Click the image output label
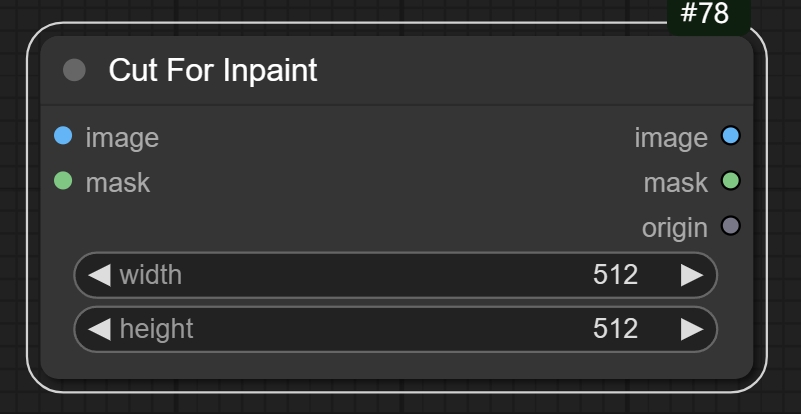Image resolution: width=801 pixels, height=414 pixels. pyautogui.click(x=670, y=138)
